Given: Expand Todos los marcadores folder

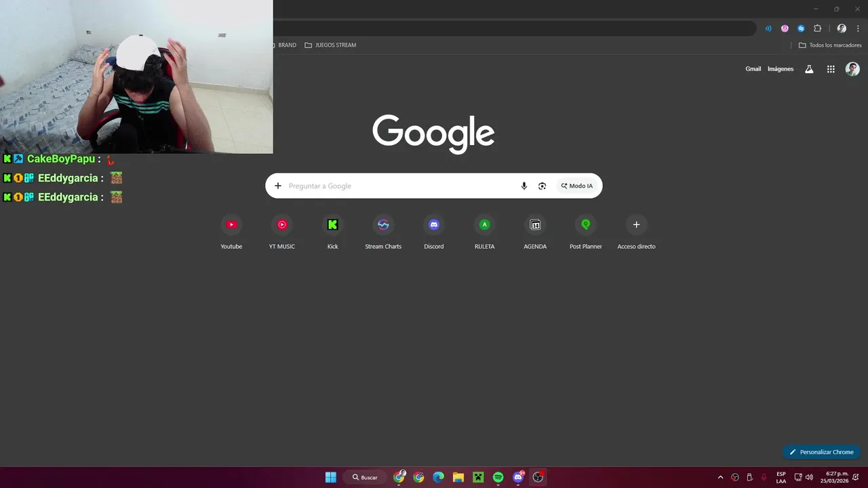Looking at the screenshot, I should point(830,45).
